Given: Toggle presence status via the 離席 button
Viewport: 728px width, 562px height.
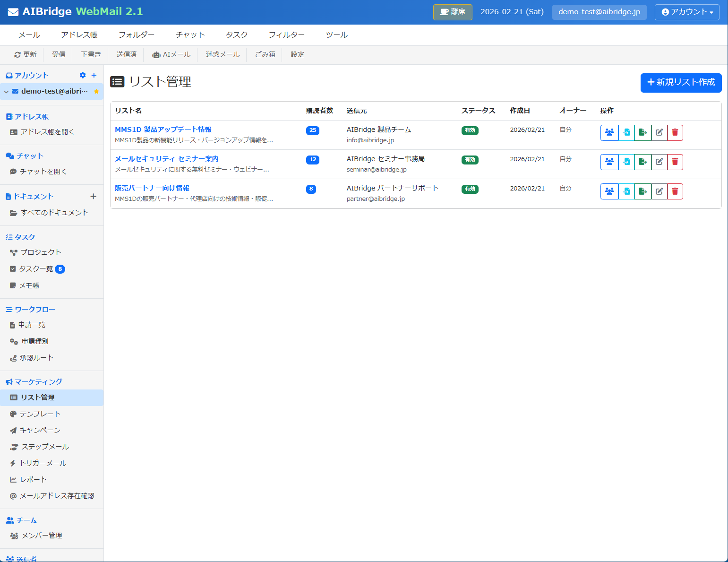Looking at the screenshot, I should (x=452, y=12).
